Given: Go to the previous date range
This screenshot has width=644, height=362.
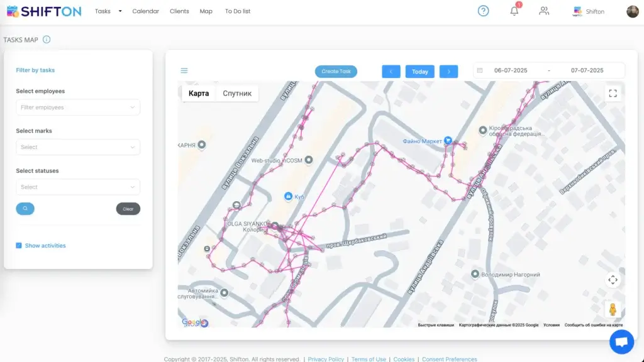Looking at the screenshot, I should 391,72.
